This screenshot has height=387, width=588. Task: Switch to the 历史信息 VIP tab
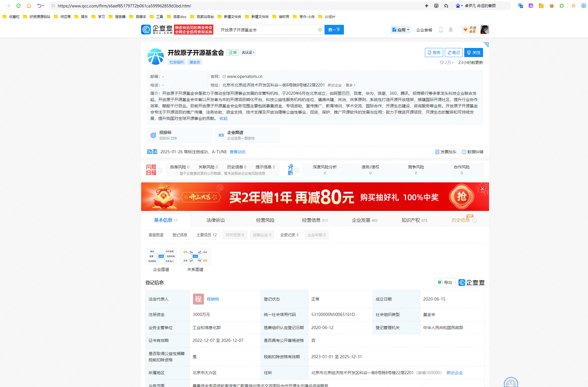coord(464,220)
